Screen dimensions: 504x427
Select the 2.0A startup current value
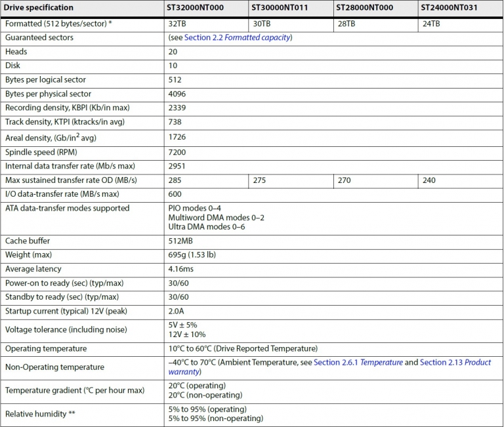[176, 311]
